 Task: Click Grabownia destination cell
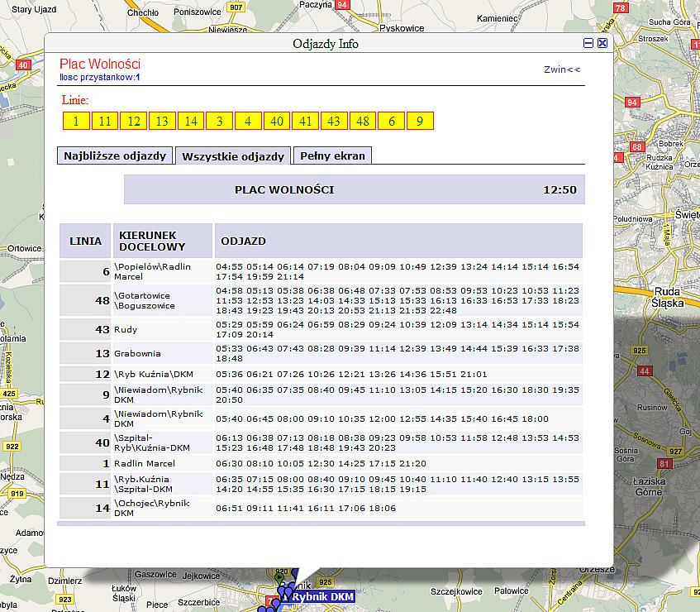137,353
